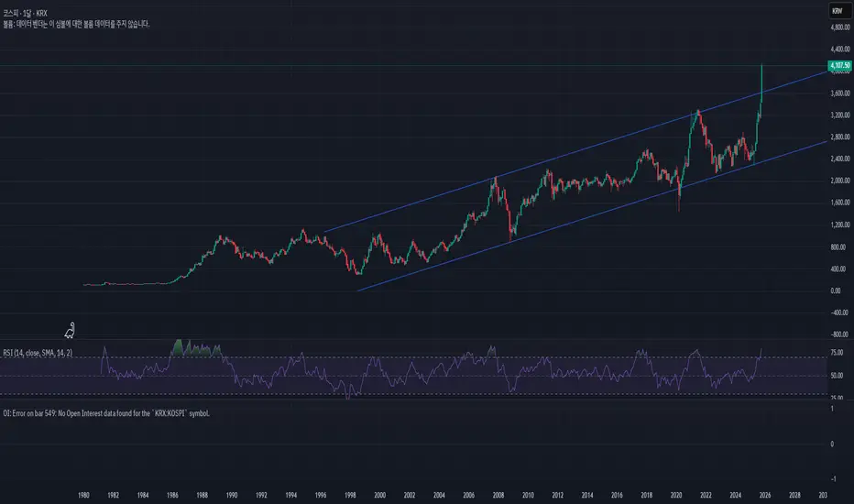Click the 2016 year label on time axis
The image size is (854, 504).
617,495
